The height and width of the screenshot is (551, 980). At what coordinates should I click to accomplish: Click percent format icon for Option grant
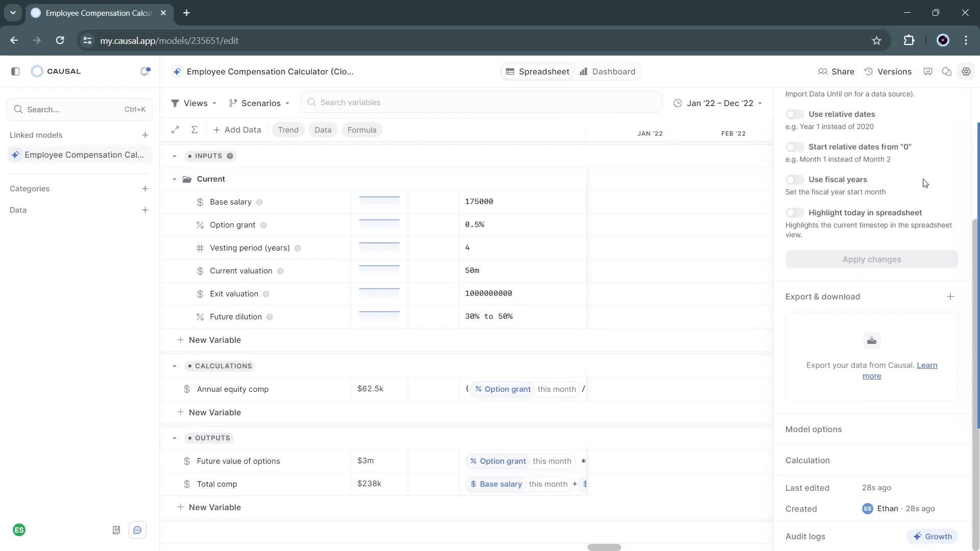(x=200, y=225)
